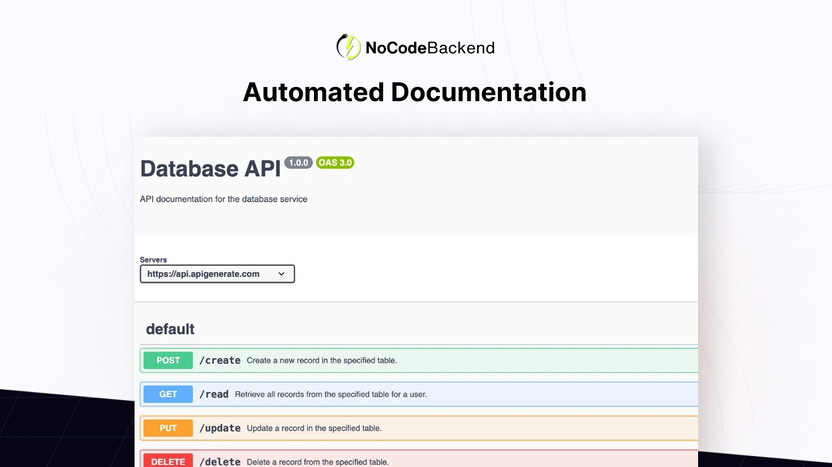Open the /delete endpoint path
Viewport: 832px width, 467px height.
220,461
